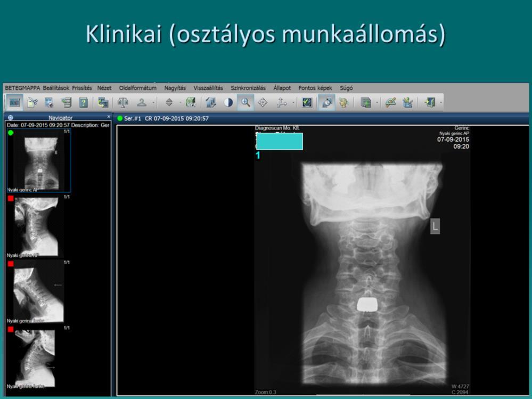Click the highlighted CD image icon

326,102
